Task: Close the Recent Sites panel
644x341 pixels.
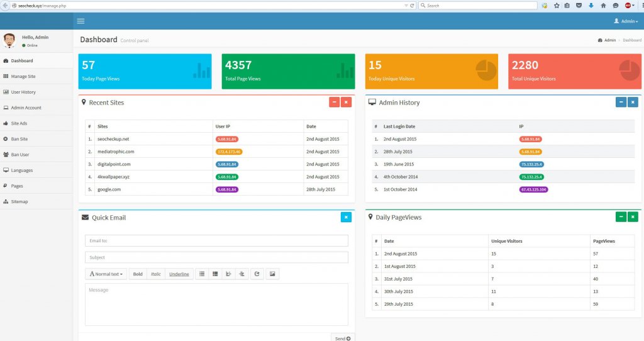Action: click(346, 102)
